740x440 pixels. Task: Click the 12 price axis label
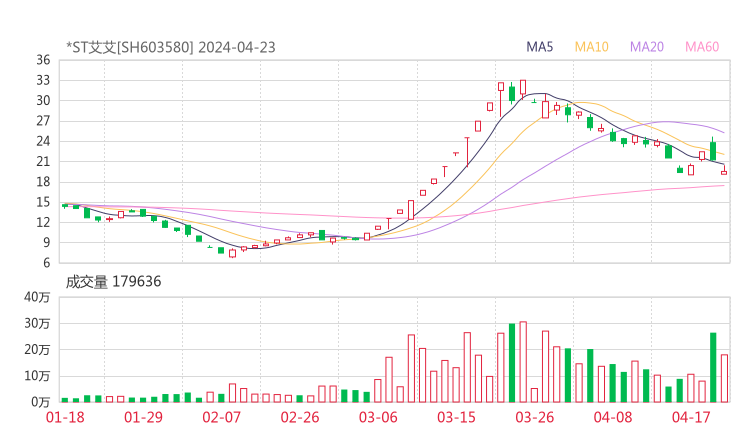(43, 222)
